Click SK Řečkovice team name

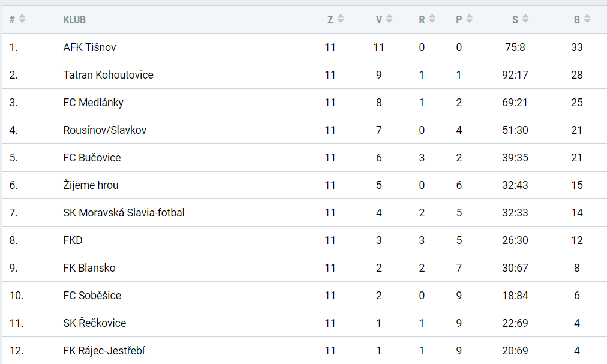[x=95, y=323]
